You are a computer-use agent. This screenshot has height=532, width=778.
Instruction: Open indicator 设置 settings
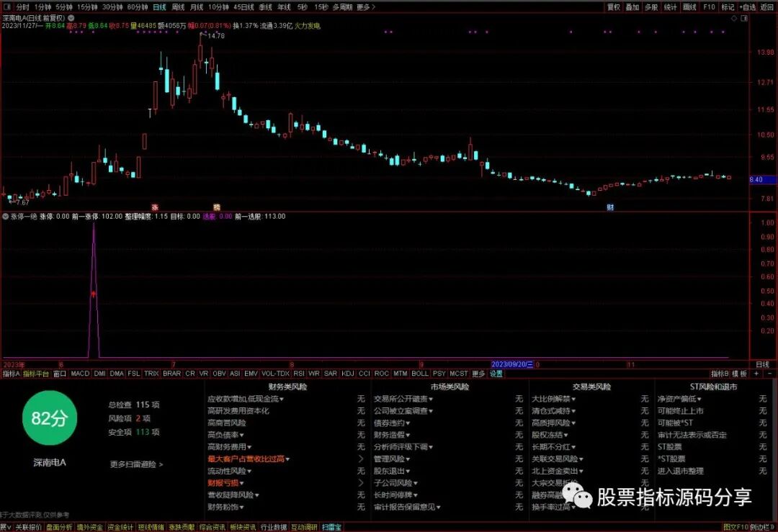click(496, 374)
